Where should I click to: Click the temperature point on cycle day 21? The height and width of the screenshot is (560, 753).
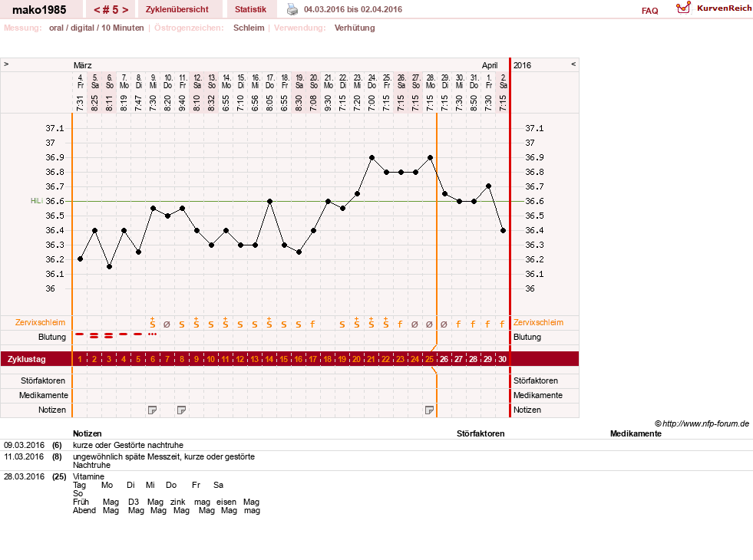(372, 157)
